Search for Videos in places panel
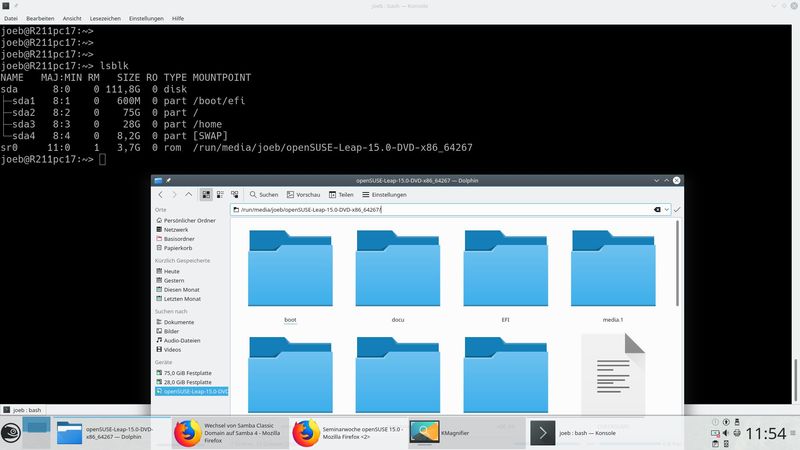Viewport: 800px width, 450px height. tap(168, 350)
